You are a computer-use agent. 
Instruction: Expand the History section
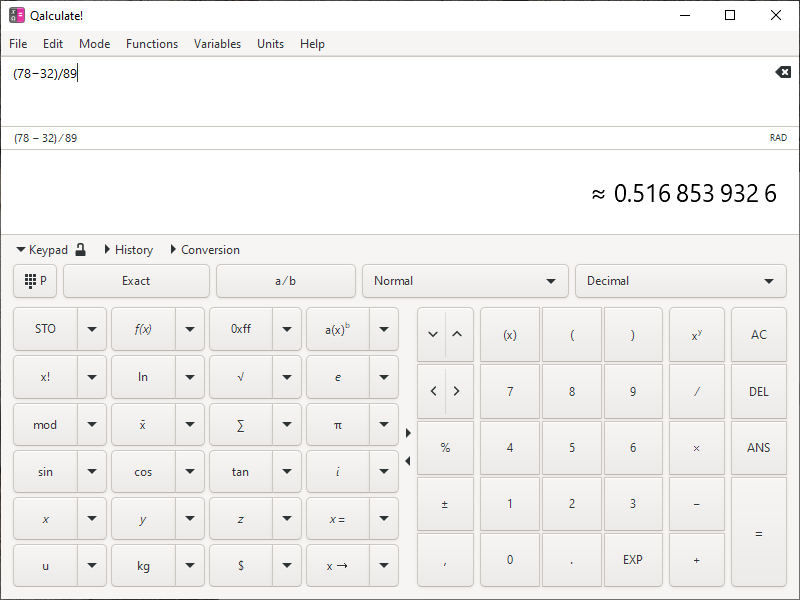(128, 250)
